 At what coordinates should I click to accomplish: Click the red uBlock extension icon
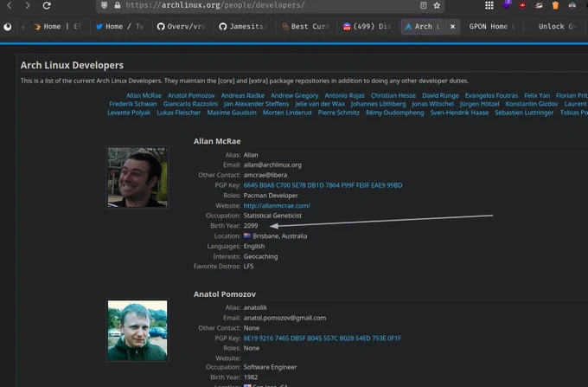(x=522, y=5)
